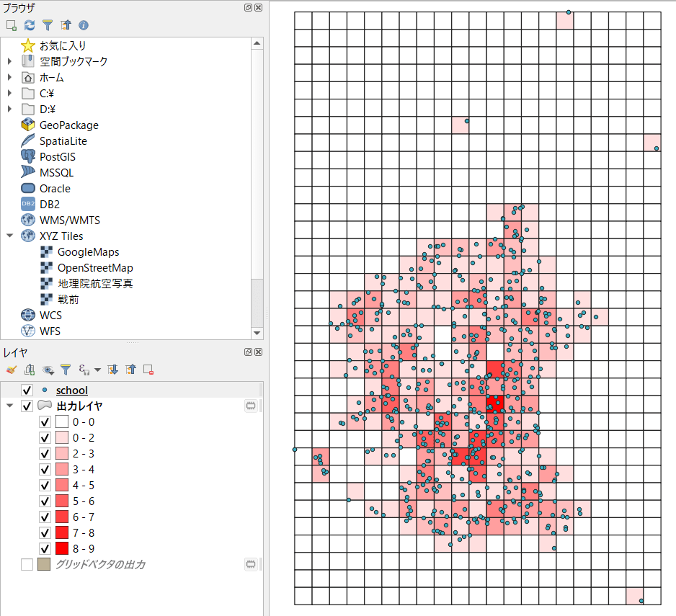676x616 pixels.
Task: Open the expression filter dropdown arrow
Action: click(x=97, y=370)
